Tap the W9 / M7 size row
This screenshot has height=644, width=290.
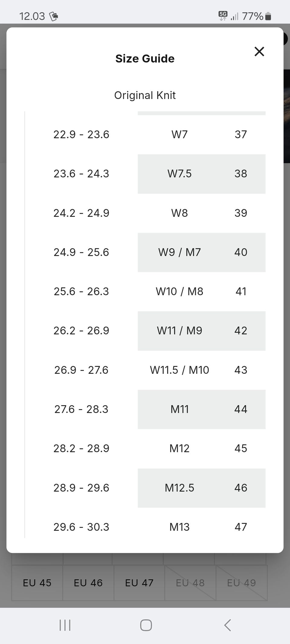145,252
